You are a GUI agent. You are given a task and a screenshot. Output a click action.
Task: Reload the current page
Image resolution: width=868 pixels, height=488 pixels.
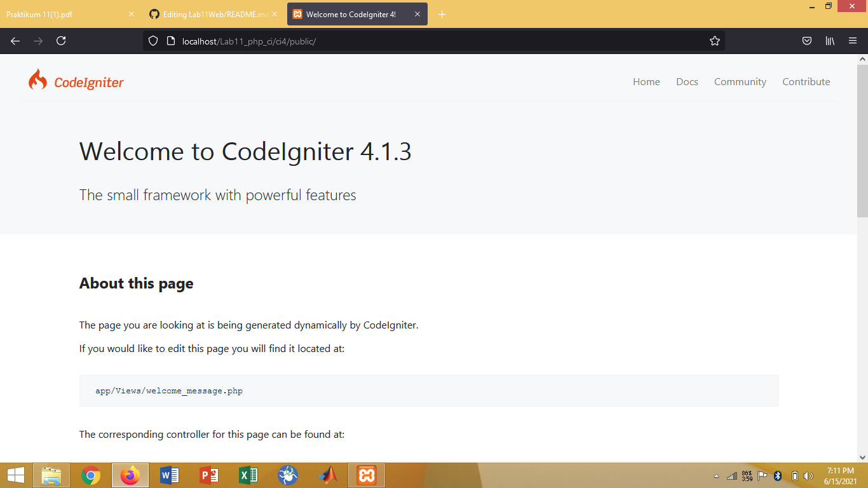(x=61, y=41)
